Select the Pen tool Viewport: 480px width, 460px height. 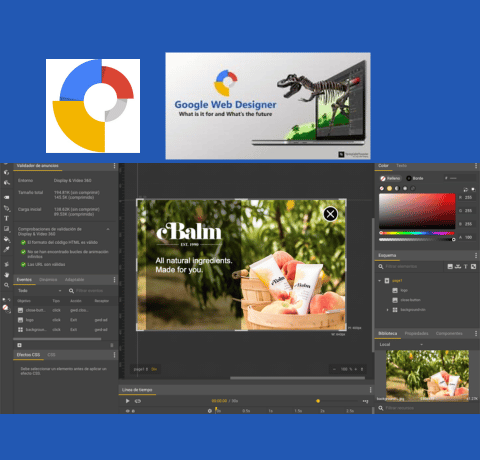point(6,208)
